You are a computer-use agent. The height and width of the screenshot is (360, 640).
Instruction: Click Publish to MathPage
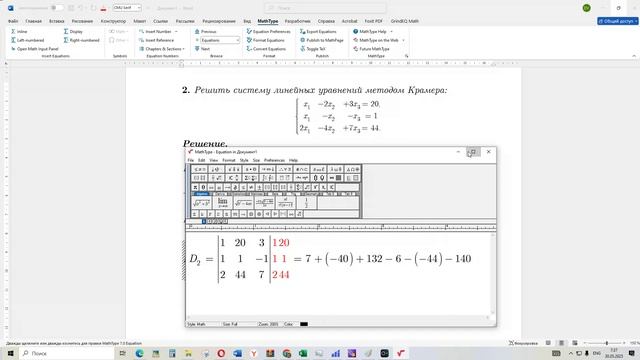(x=322, y=40)
